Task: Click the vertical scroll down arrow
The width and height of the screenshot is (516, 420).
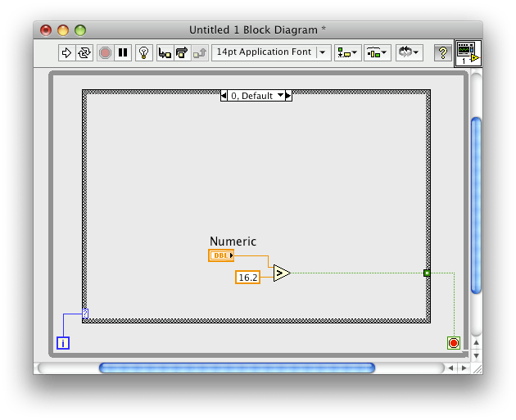Action: 476,355
